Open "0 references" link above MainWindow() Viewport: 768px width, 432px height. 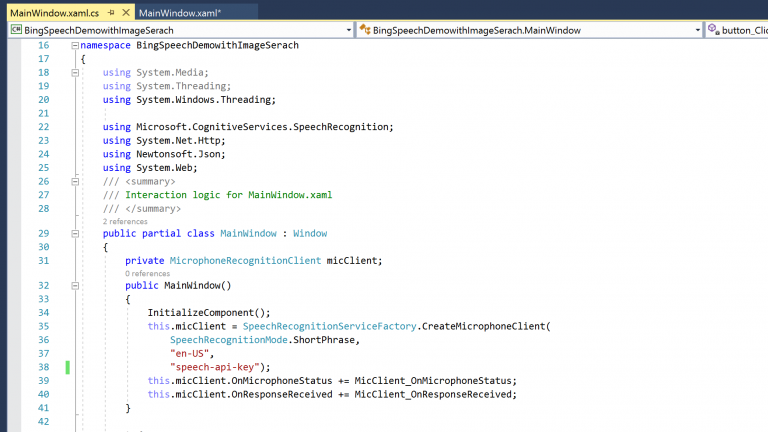[147, 273]
